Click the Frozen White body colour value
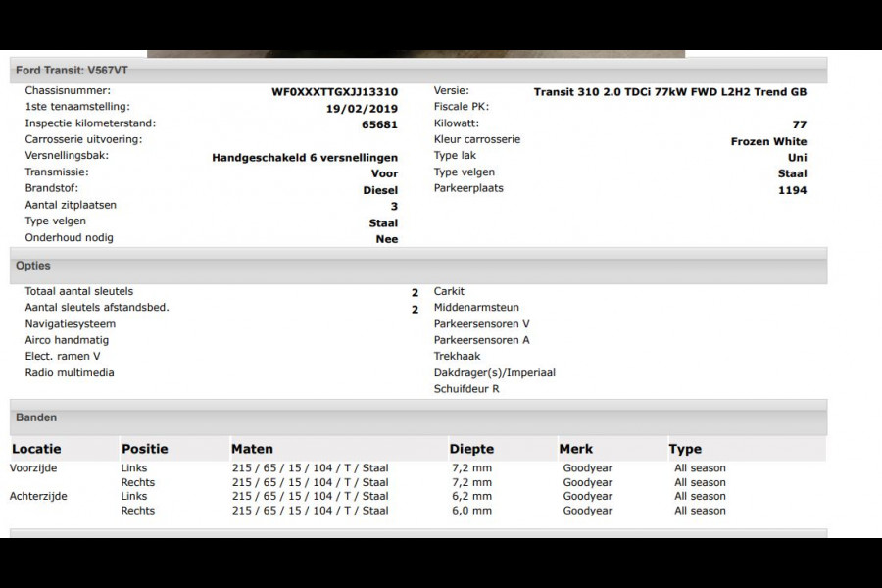 click(768, 142)
